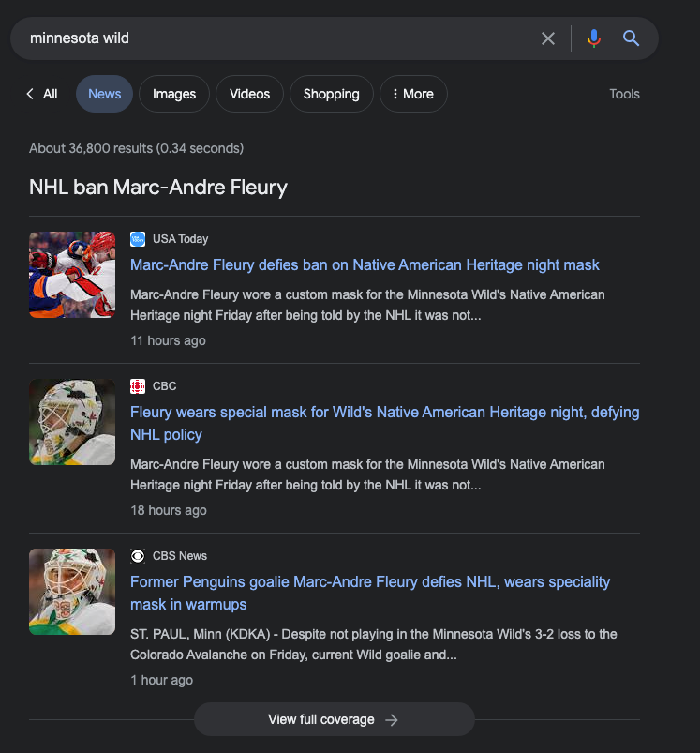Viewport: 700px width, 753px height.
Task: Select the News tab
Action: click(105, 94)
